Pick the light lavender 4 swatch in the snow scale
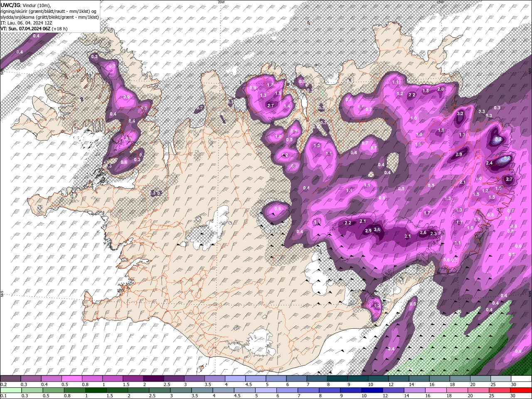The width and height of the screenshot is (532, 399). coord(235,379)
